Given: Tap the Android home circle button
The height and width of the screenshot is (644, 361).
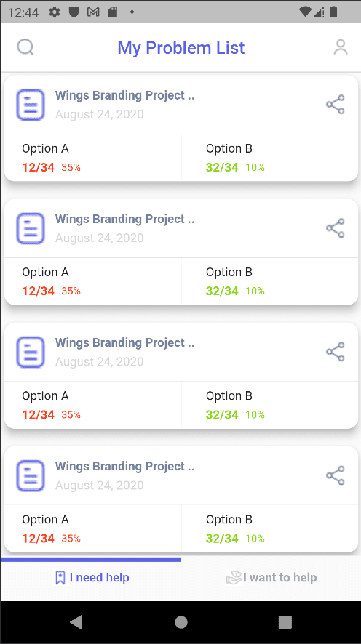Looking at the screenshot, I should tap(181, 621).
